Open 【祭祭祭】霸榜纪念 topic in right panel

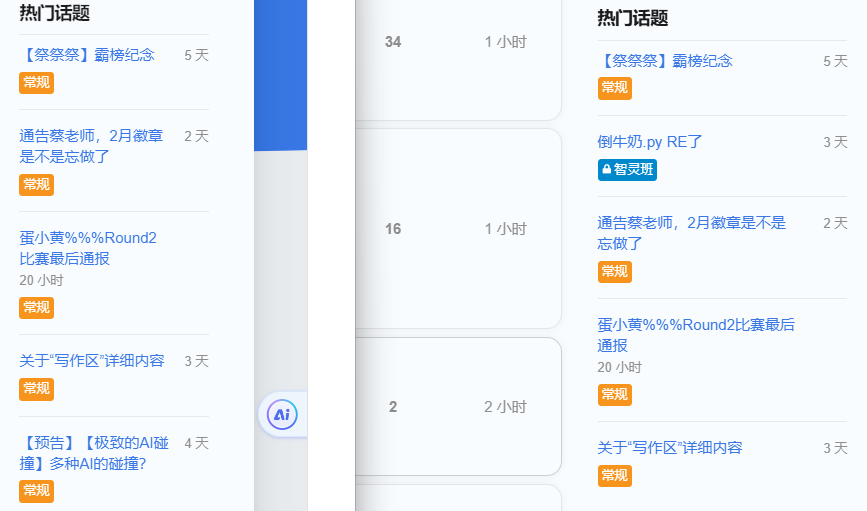pyautogui.click(x=665, y=60)
